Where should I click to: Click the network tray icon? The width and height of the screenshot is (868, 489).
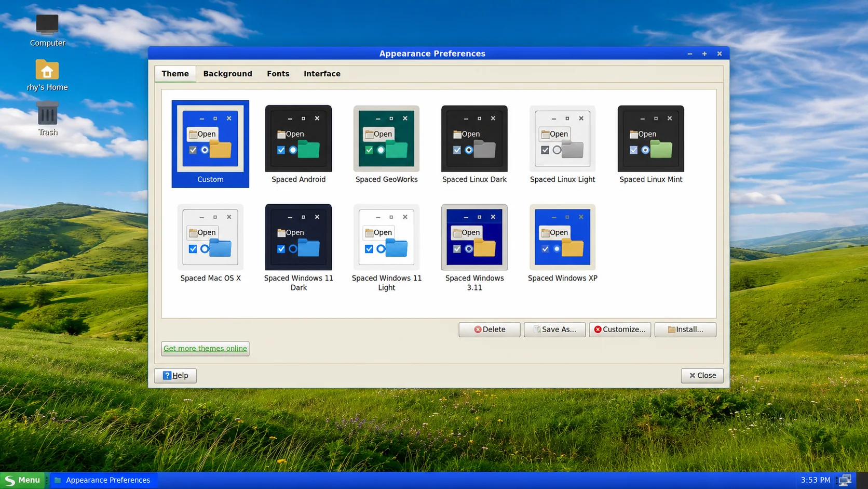tap(846, 480)
